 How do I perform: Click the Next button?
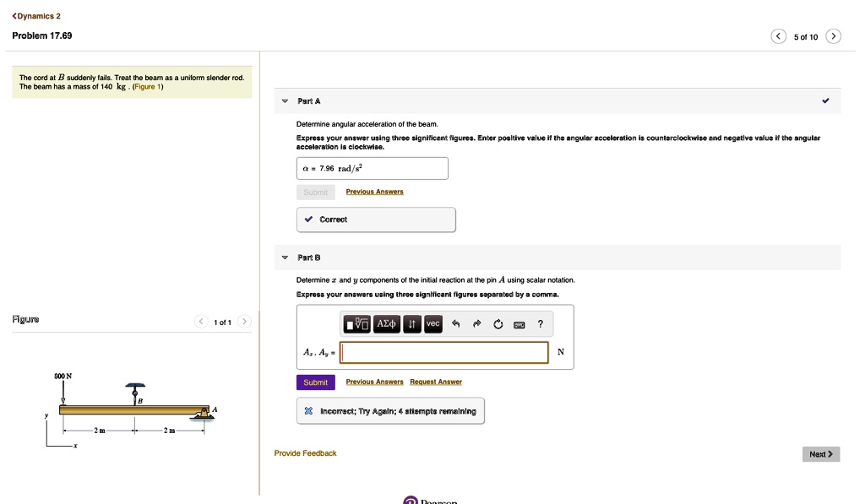(820, 454)
